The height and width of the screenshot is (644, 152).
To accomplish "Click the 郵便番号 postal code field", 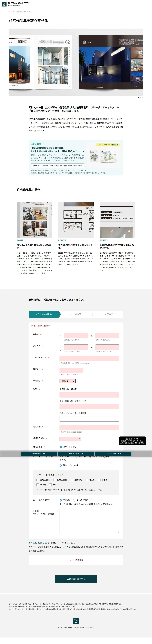I will click(x=71, y=370).
